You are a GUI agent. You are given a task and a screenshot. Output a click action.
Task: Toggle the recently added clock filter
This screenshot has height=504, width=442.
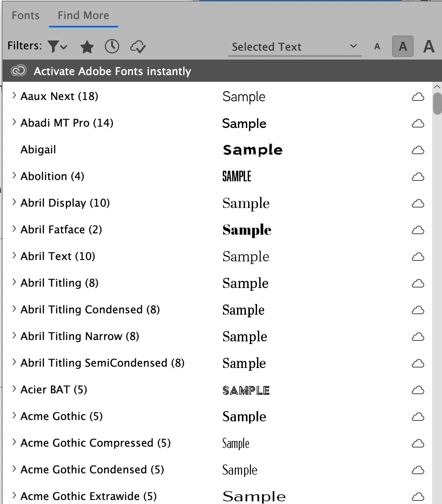point(112,47)
